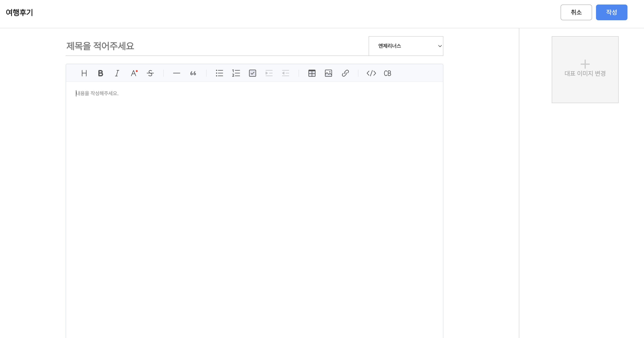Insert a hyperlink

[345, 73]
